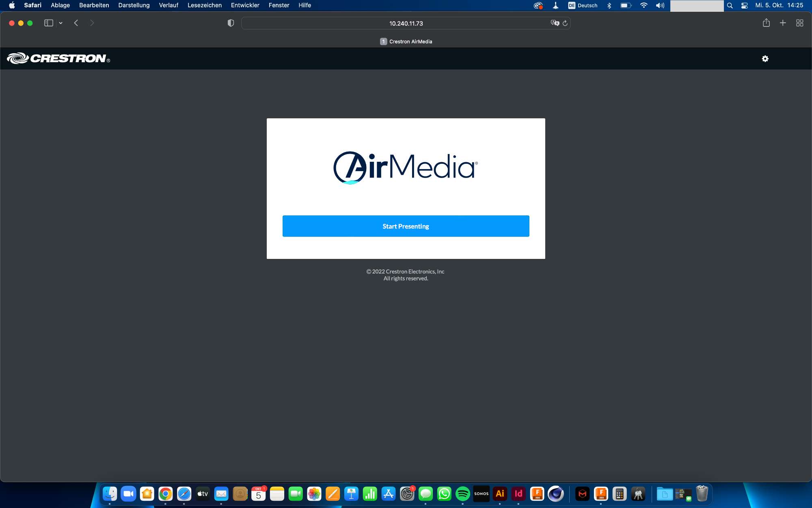Open the Fenster menu

(x=279, y=5)
